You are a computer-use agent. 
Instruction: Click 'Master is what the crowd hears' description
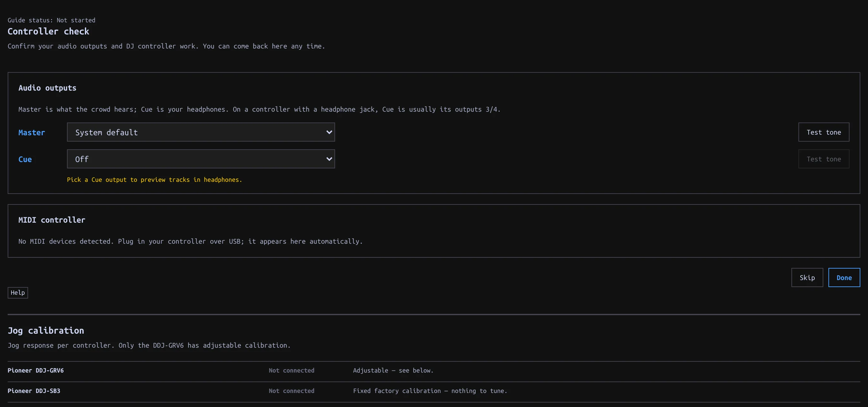(x=259, y=109)
